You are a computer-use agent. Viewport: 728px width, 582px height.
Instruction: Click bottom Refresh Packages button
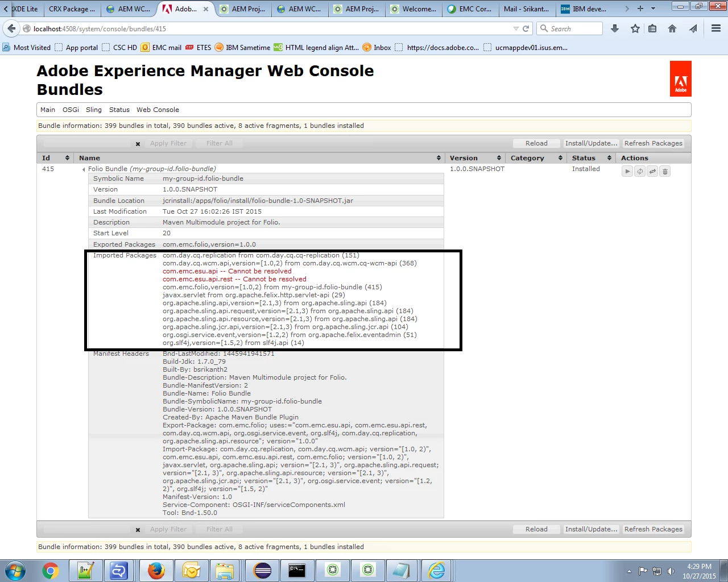click(x=653, y=529)
